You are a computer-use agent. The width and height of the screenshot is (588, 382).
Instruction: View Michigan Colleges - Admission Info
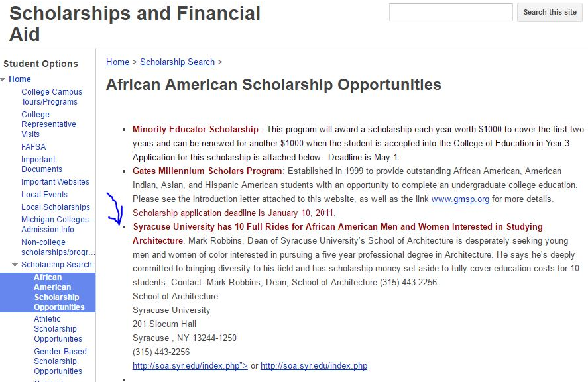57,224
